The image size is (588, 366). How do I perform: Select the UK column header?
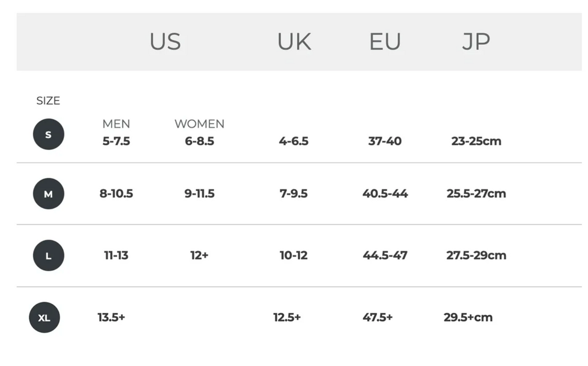pyautogui.click(x=294, y=42)
